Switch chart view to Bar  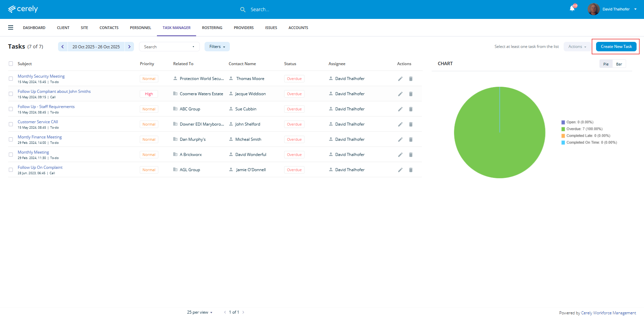[619, 64]
